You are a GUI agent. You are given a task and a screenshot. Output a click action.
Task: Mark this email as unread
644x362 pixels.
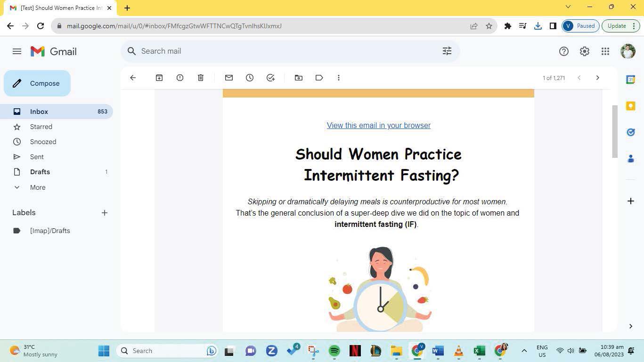229,78
